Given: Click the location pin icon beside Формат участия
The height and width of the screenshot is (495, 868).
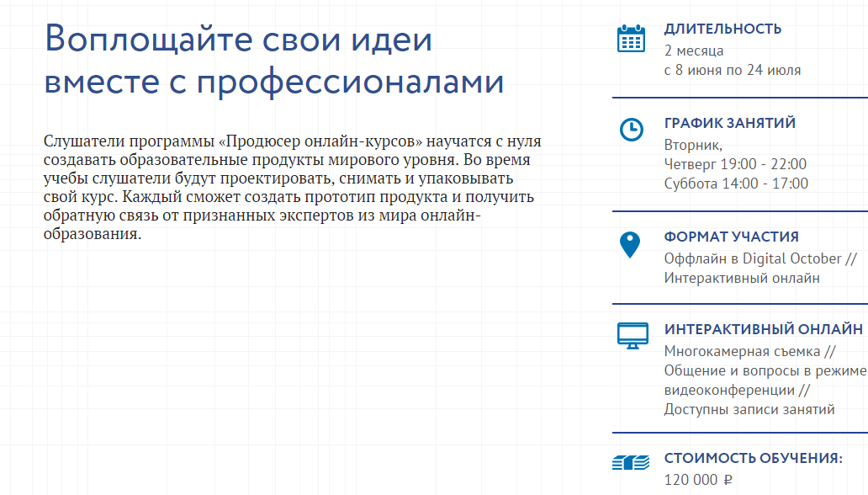Looking at the screenshot, I should 629,245.
